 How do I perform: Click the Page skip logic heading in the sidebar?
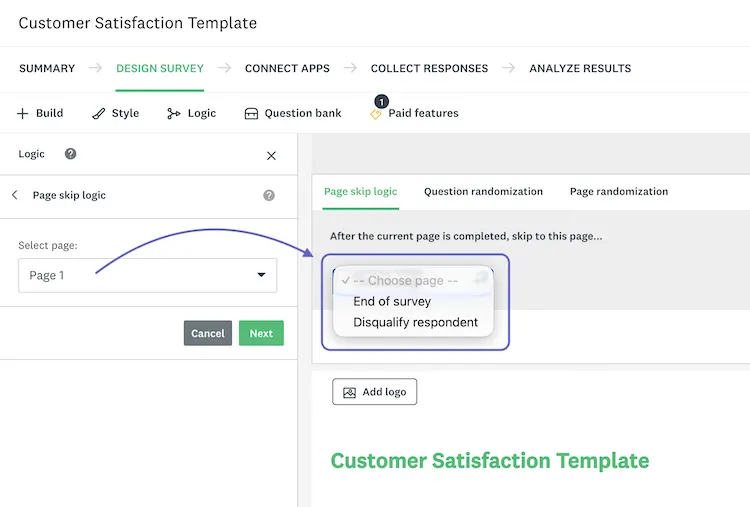(x=69, y=195)
